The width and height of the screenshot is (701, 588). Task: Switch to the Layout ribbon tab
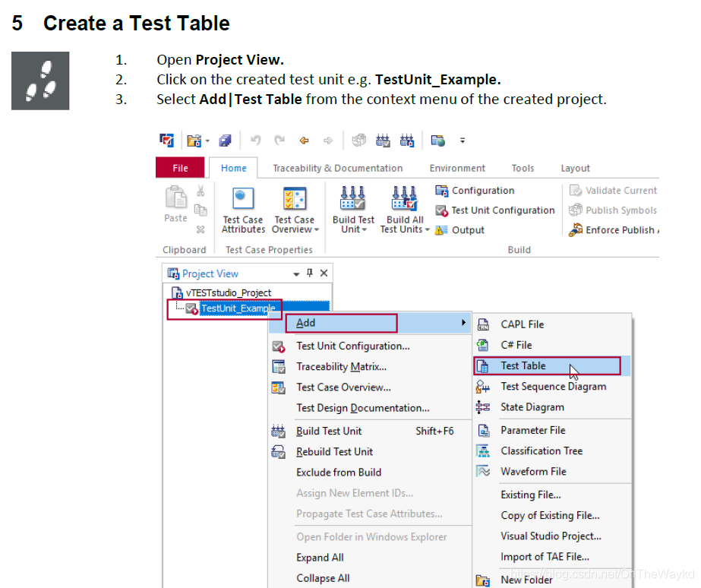(x=576, y=168)
